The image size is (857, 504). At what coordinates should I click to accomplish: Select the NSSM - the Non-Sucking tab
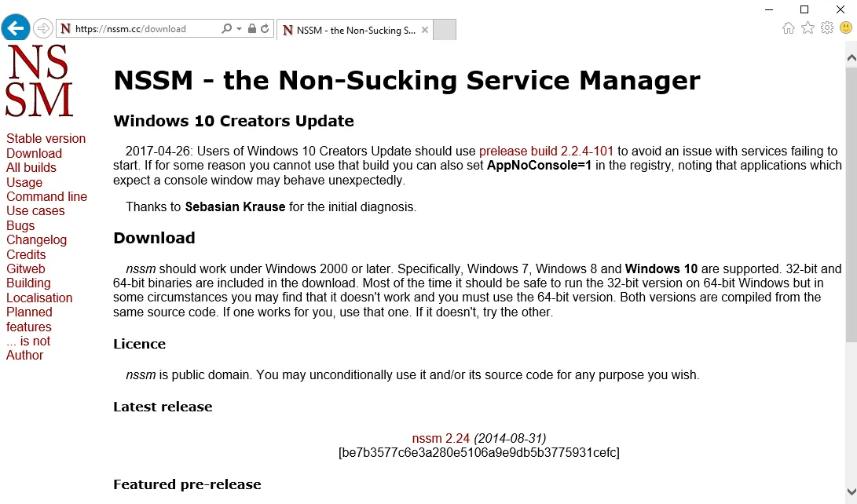click(x=355, y=30)
